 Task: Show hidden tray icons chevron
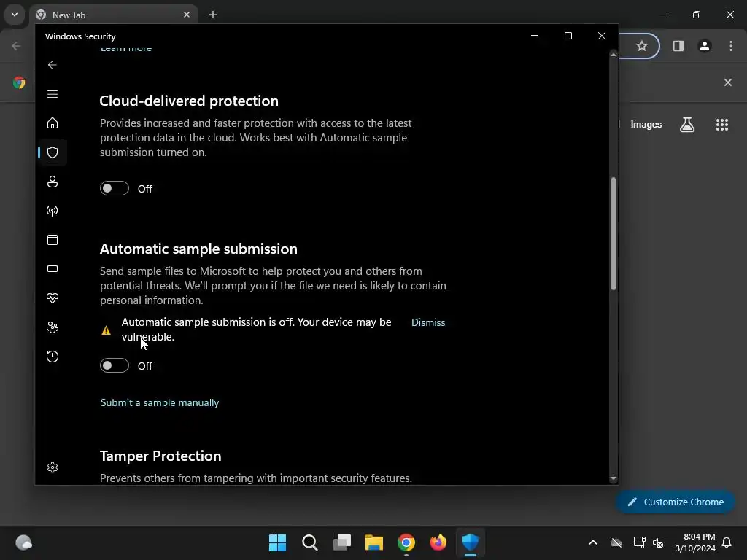point(593,542)
